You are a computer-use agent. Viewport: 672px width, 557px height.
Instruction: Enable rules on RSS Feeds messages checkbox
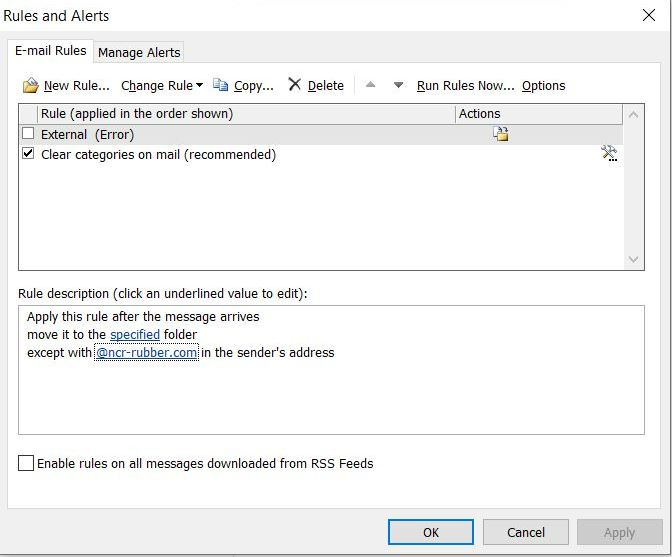tap(26, 464)
